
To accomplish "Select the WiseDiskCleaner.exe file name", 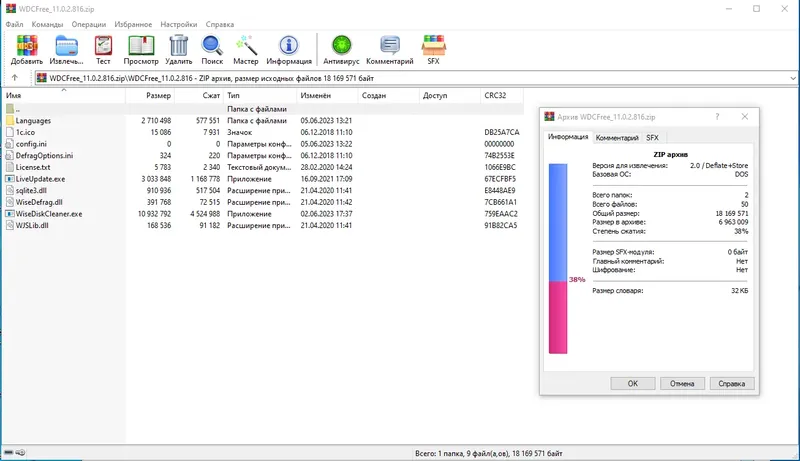I will click(x=49, y=214).
